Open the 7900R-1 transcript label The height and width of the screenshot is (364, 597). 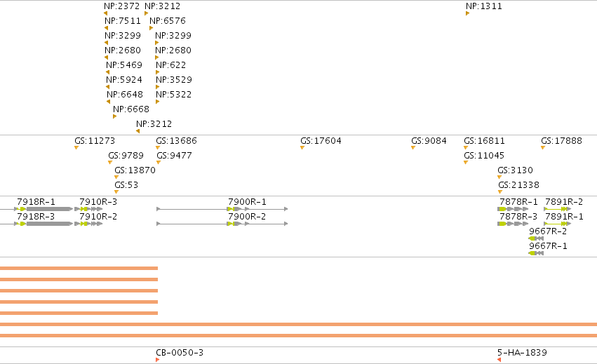pos(247,202)
